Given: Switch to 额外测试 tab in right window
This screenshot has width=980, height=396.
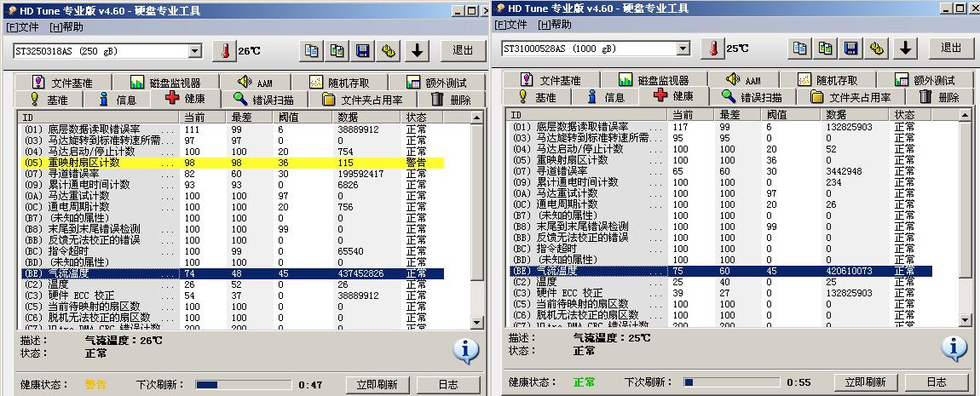Looking at the screenshot, I should (925, 80).
